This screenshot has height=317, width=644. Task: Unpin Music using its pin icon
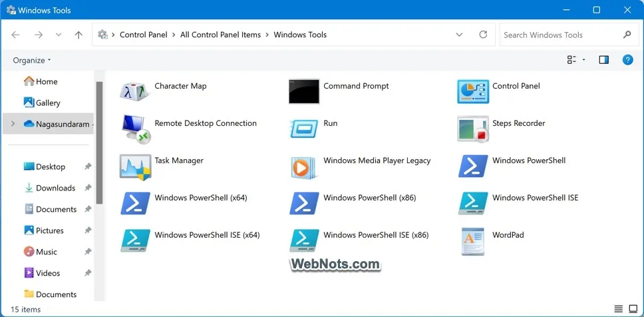[x=87, y=252]
